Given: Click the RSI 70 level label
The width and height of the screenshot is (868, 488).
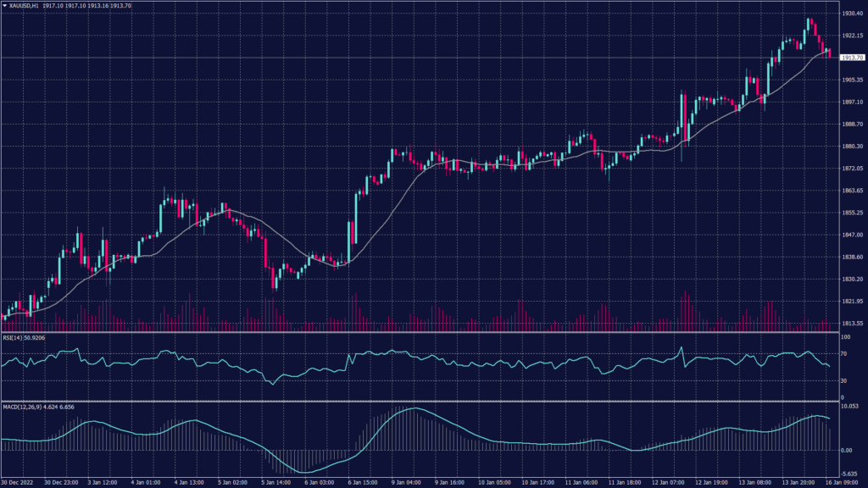Looking at the screenshot, I should (843, 353).
